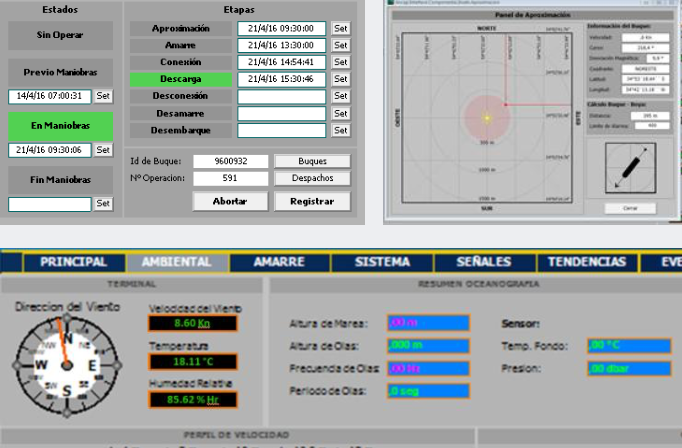The image size is (682, 448).
Task: Click the Desamarre timestamp field
Action: tap(282, 113)
